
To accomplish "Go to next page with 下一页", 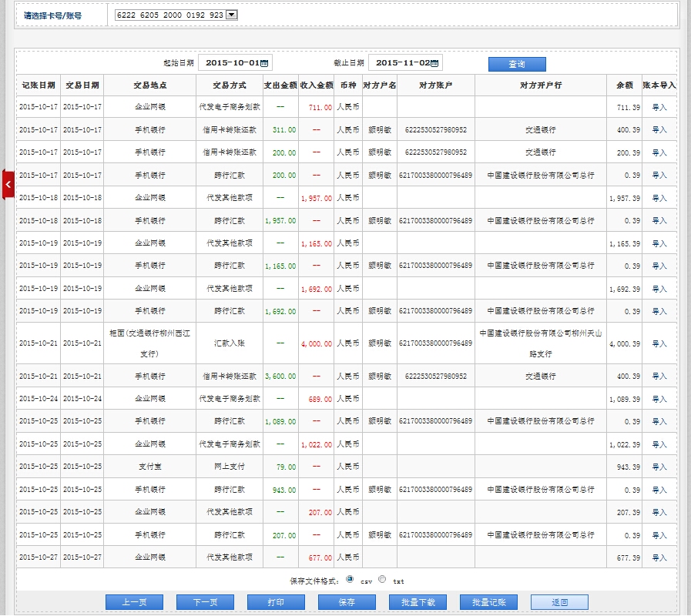I will pos(205,602).
